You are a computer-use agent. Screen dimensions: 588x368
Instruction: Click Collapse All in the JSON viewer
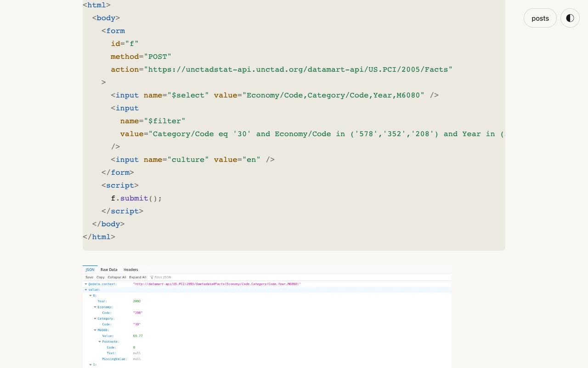pos(117,277)
